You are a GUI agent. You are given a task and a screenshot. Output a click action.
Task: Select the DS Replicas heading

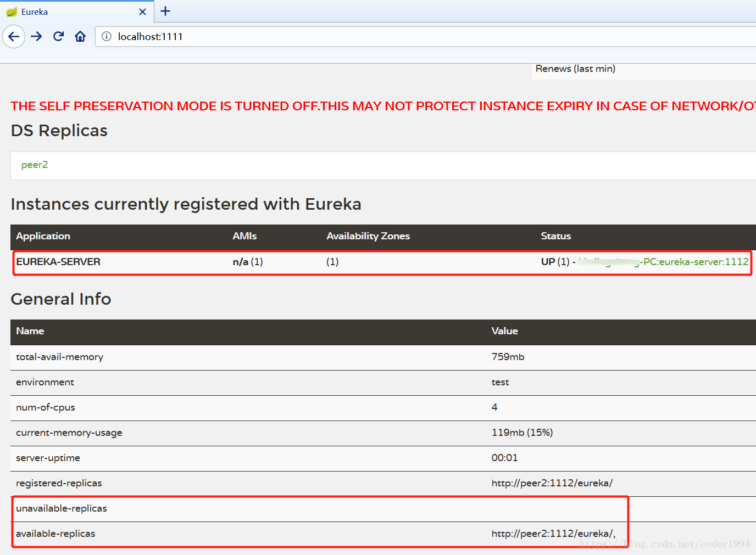coord(59,131)
